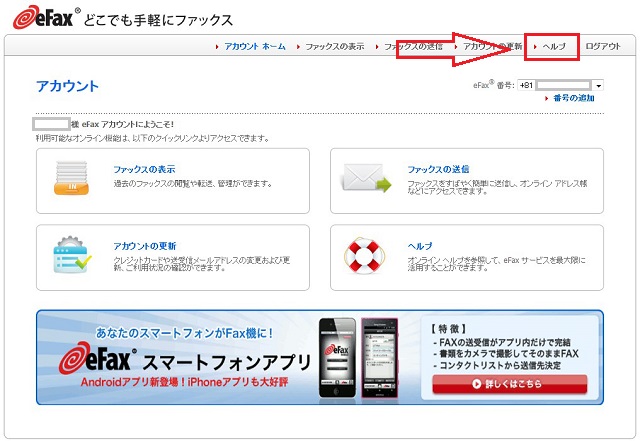Click the gear checklist account update icon

[x=72, y=255]
